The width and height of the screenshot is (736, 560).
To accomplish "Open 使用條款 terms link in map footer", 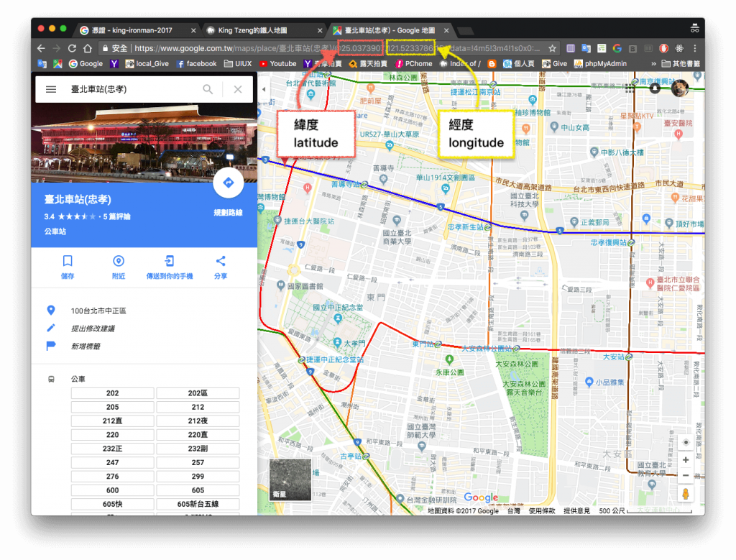I will (x=542, y=510).
